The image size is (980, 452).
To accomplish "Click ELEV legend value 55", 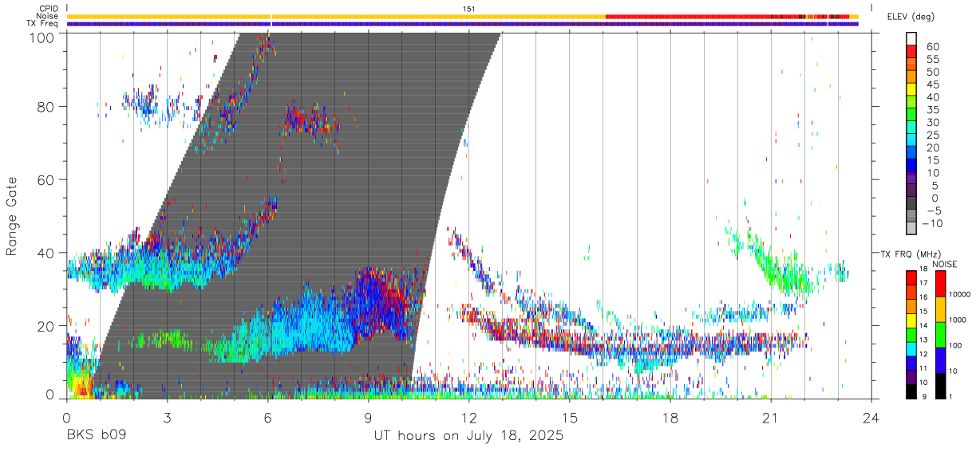I will click(931, 59).
